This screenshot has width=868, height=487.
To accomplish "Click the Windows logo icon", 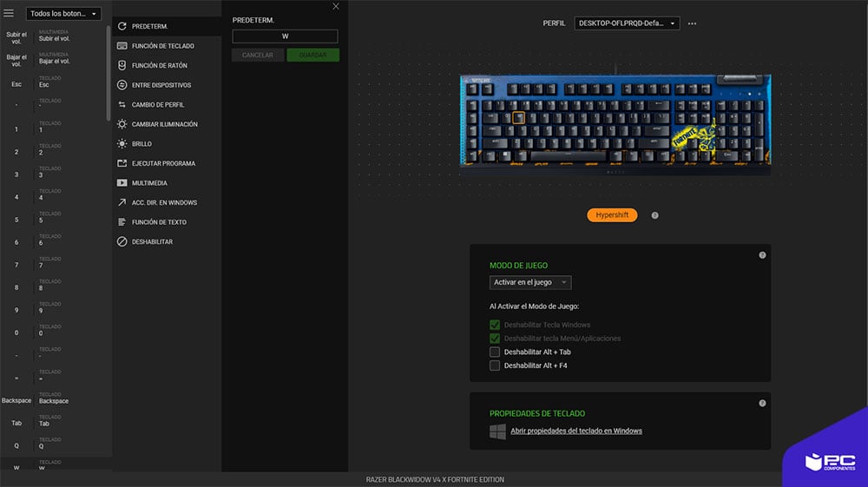I will coord(497,431).
